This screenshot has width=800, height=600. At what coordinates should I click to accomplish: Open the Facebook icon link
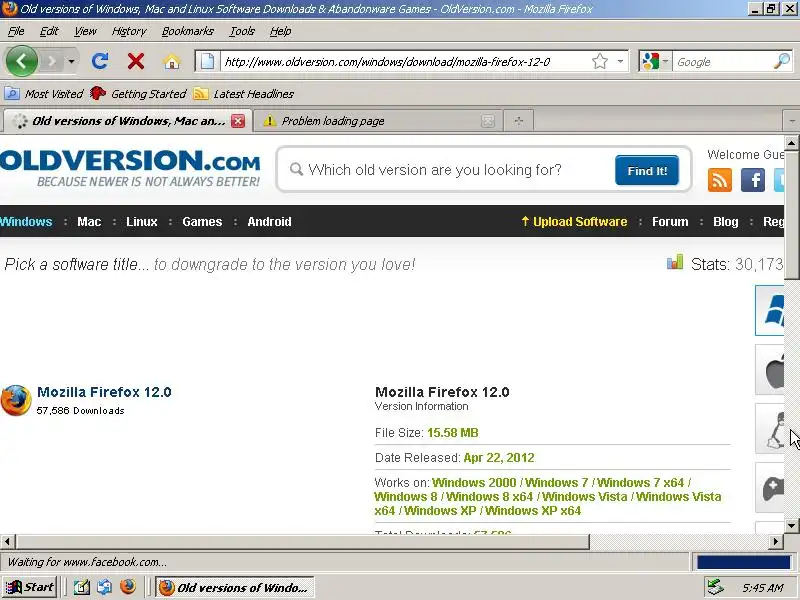753,180
